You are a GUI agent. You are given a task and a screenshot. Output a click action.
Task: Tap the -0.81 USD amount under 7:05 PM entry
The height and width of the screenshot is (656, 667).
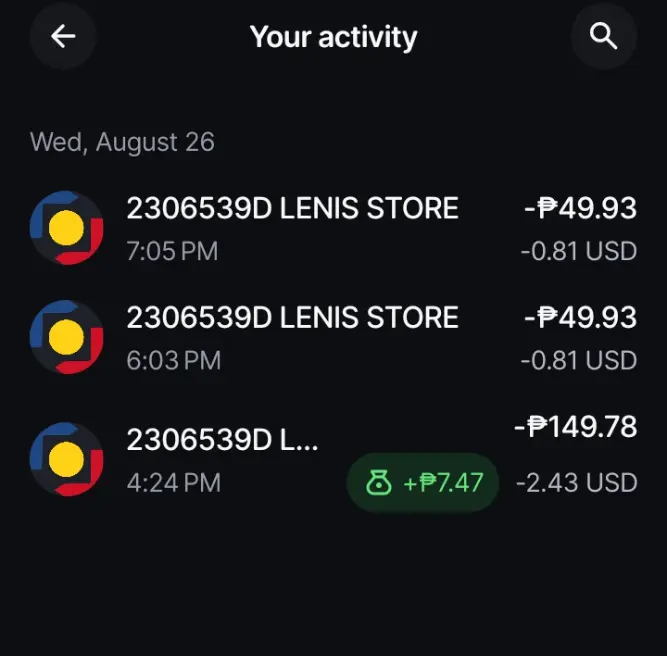coord(579,251)
